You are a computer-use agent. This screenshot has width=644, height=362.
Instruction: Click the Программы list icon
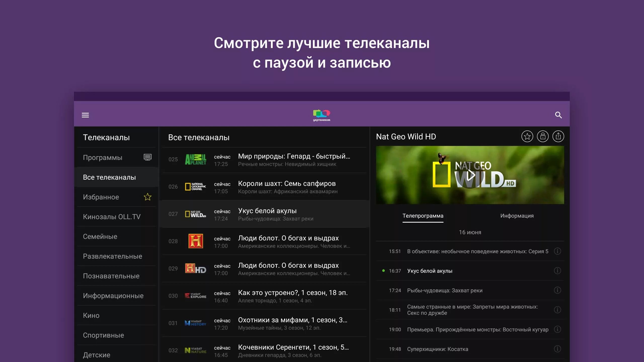147,157
